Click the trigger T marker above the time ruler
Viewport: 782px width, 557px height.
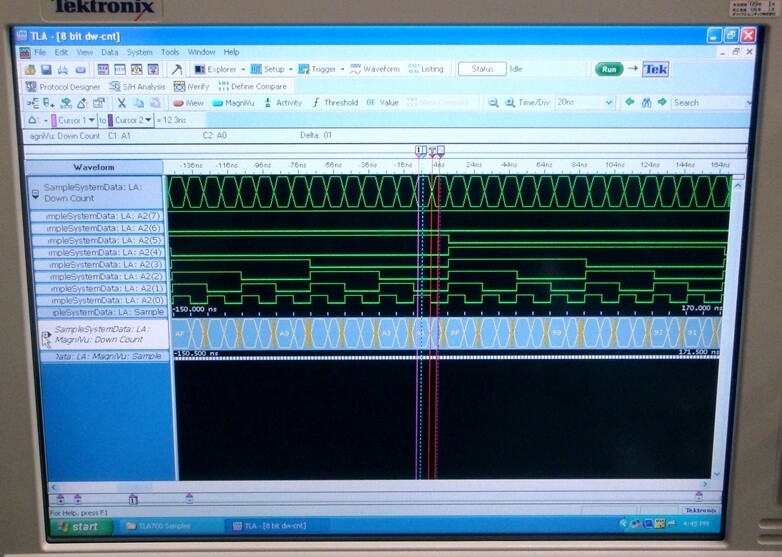coord(432,151)
